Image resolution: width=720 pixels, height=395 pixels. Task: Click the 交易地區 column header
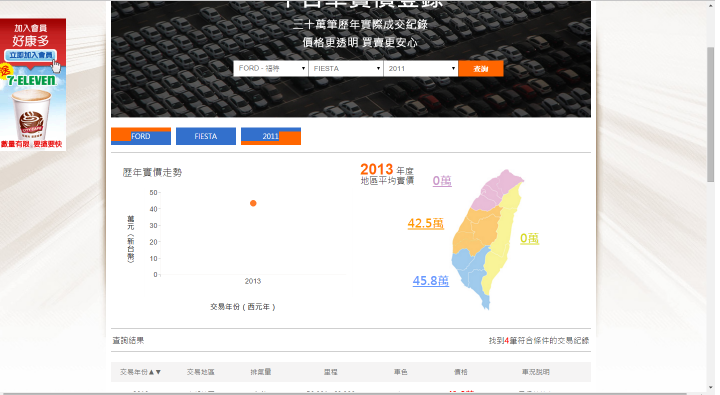point(201,372)
